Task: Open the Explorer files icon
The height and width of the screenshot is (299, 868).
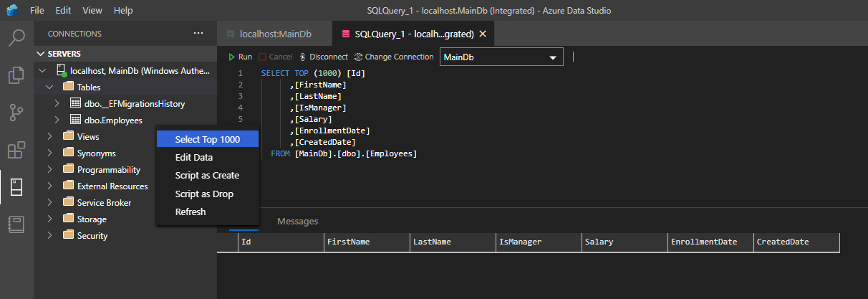Action: (16, 75)
